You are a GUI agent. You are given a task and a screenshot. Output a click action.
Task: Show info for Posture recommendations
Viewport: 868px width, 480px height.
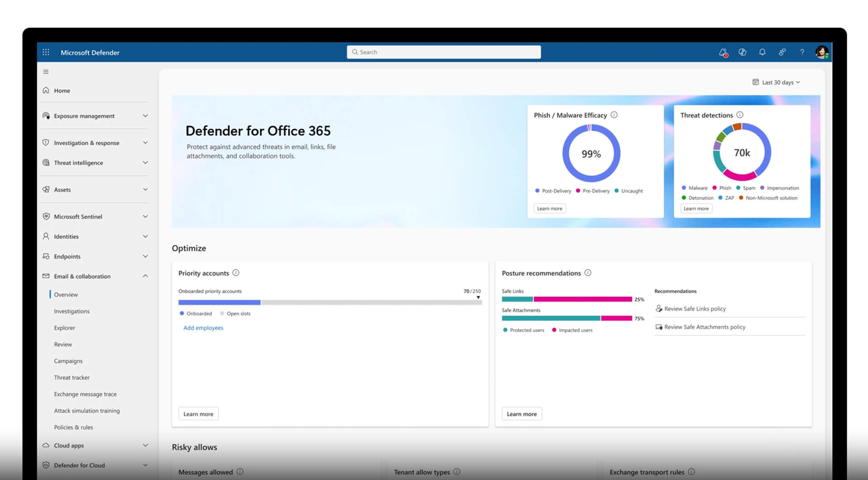pyautogui.click(x=588, y=273)
